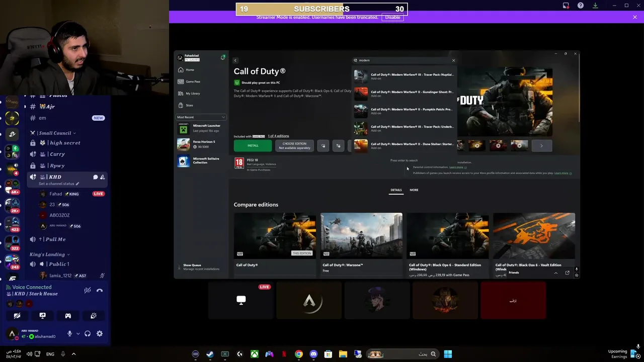Toggle Discord noise suppression icon
This screenshot has height=362, width=644.
(88, 290)
